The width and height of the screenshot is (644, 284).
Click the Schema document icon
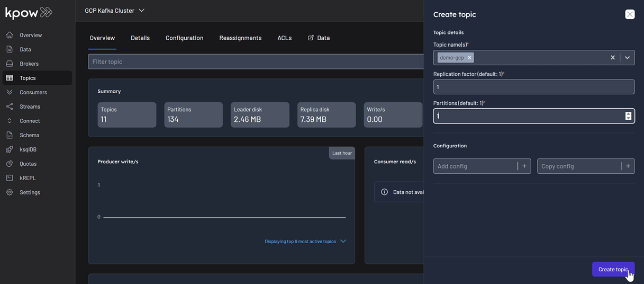point(10,135)
